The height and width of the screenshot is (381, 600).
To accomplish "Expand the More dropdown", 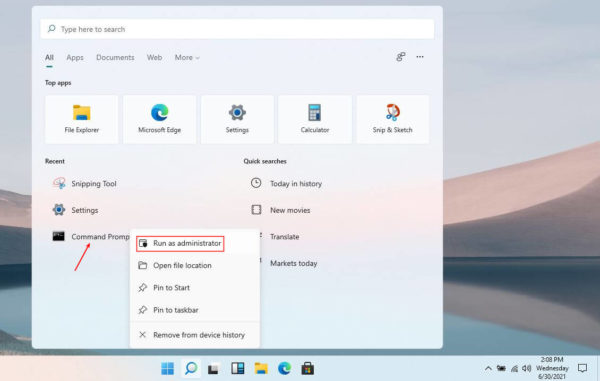I will [187, 57].
